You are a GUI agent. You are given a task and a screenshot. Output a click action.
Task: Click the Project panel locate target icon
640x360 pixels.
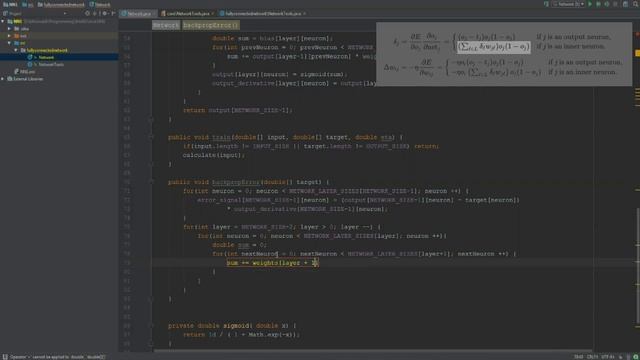click(87, 13)
